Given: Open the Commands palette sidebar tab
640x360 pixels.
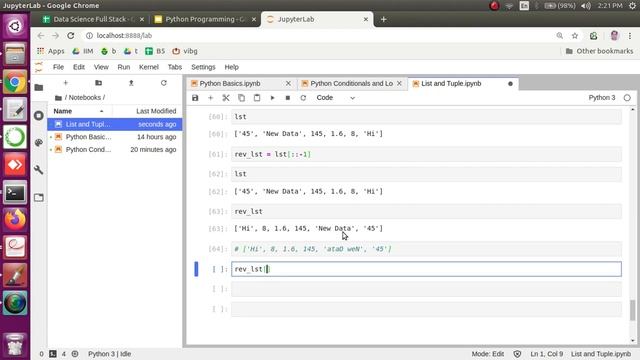Looking at the screenshot, I should (x=39, y=142).
